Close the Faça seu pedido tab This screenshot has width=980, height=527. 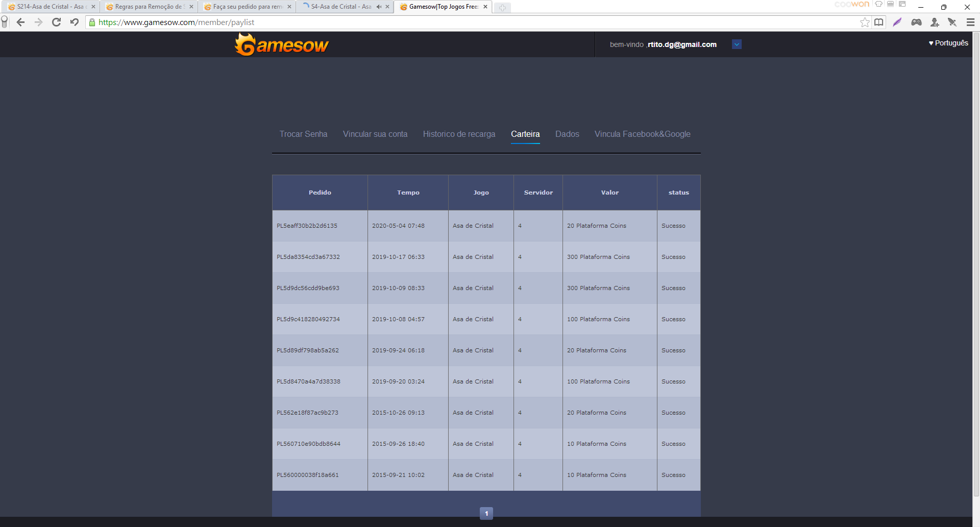tap(289, 7)
